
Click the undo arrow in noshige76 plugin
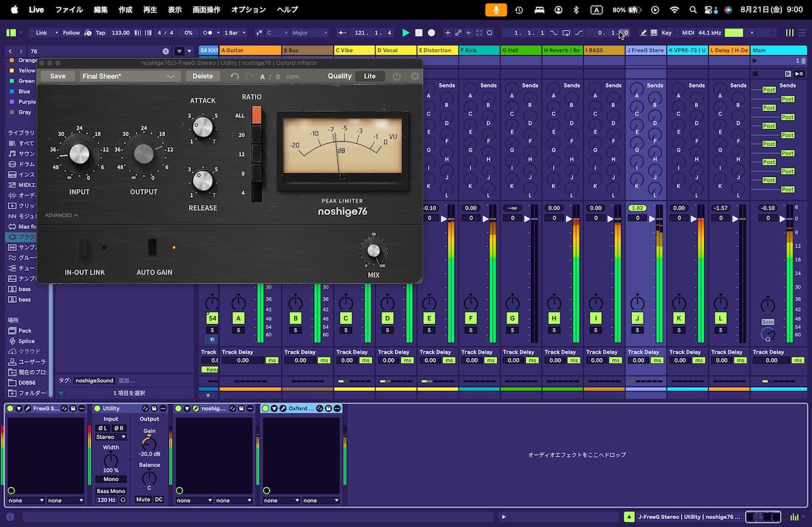point(235,77)
